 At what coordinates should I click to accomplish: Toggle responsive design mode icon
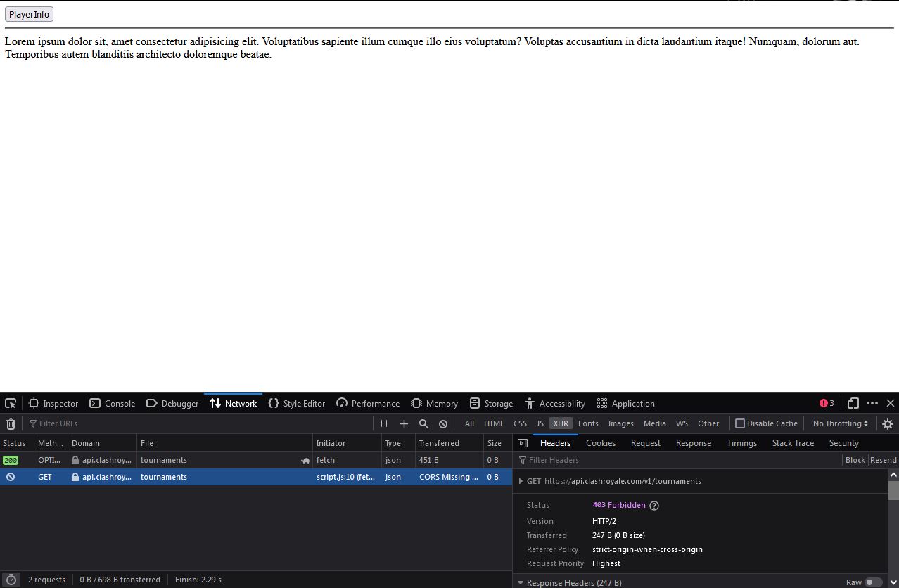(853, 403)
